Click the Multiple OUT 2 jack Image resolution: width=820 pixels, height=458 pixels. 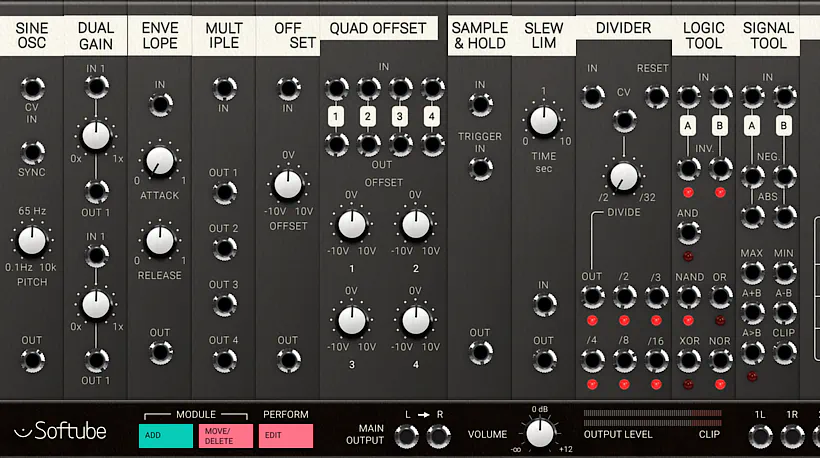click(x=224, y=248)
